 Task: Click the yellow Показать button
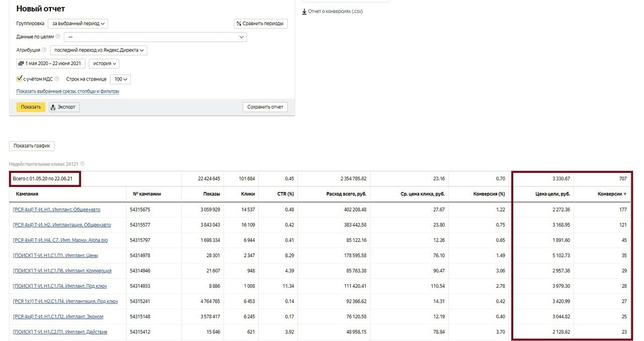(x=31, y=107)
